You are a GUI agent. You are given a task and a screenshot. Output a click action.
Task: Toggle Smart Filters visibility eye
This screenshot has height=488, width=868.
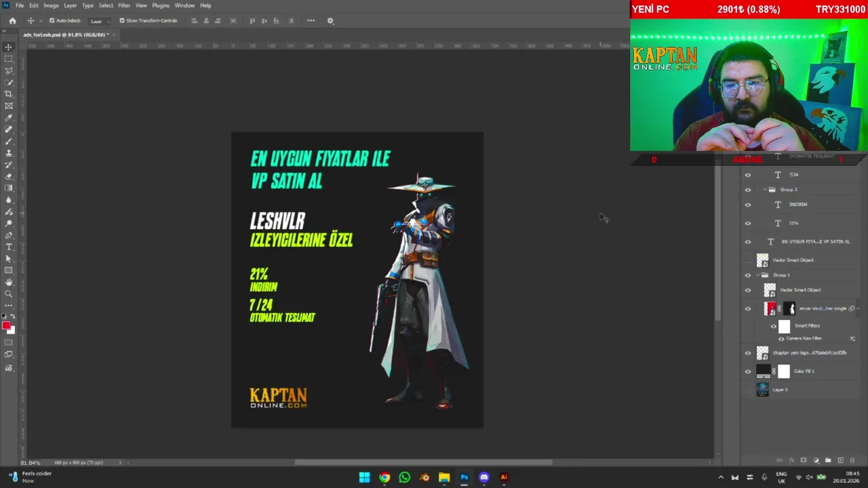click(x=774, y=326)
